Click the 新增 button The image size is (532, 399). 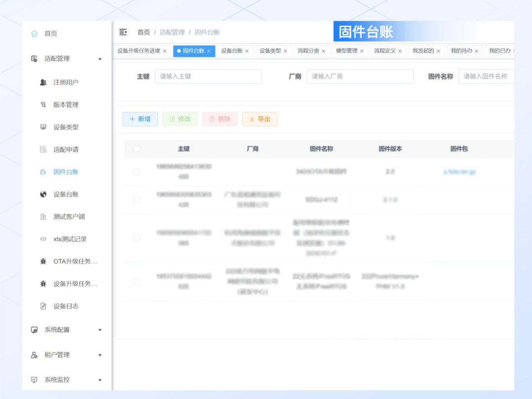(140, 119)
